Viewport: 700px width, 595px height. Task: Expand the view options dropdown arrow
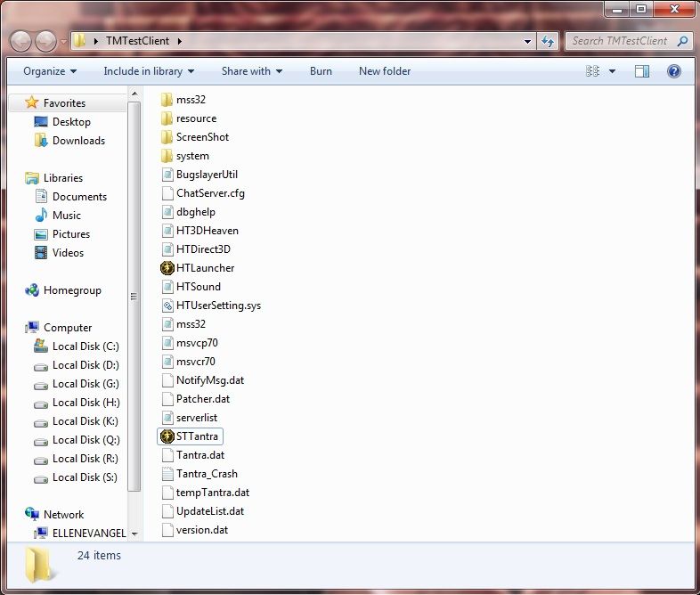(x=612, y=71)
